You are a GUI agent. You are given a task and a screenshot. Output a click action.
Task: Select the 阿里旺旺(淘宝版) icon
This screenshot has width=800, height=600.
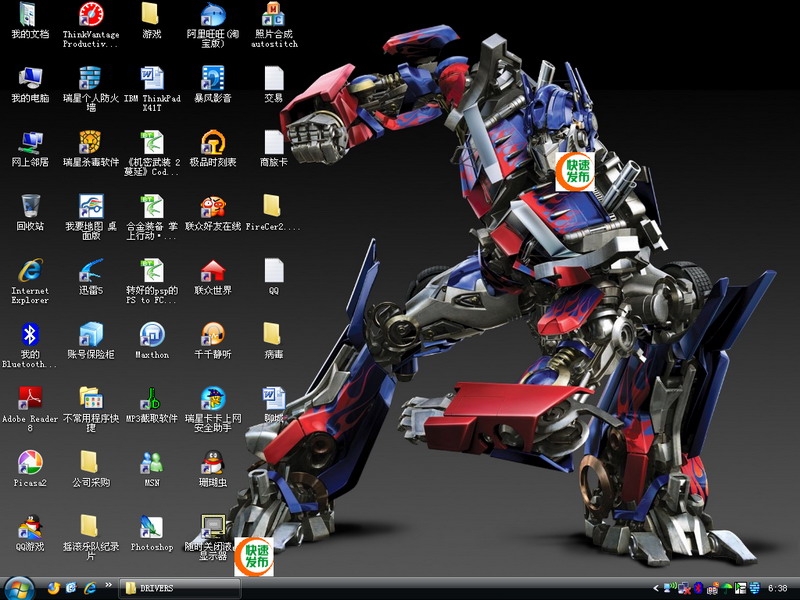point(213,26)
